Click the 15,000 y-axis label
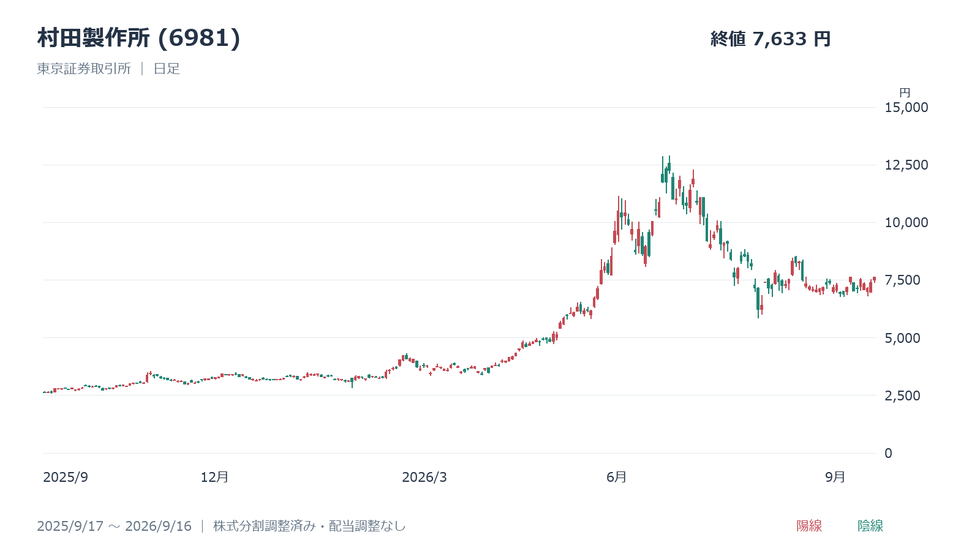980x551 pixels. (907, 107)
